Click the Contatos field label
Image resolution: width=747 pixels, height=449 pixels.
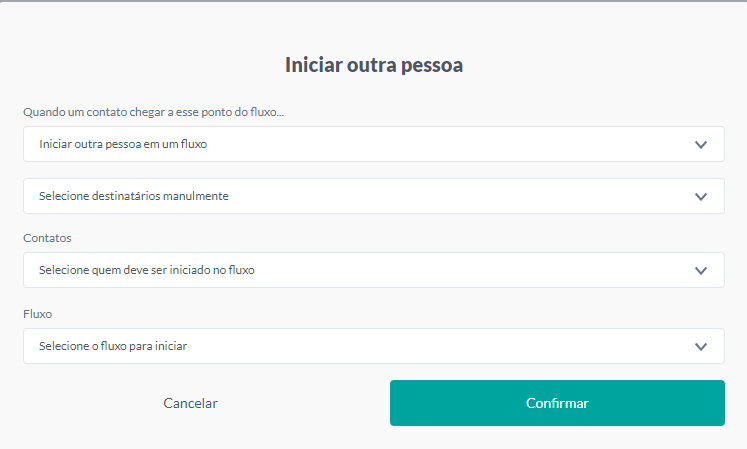47,239
